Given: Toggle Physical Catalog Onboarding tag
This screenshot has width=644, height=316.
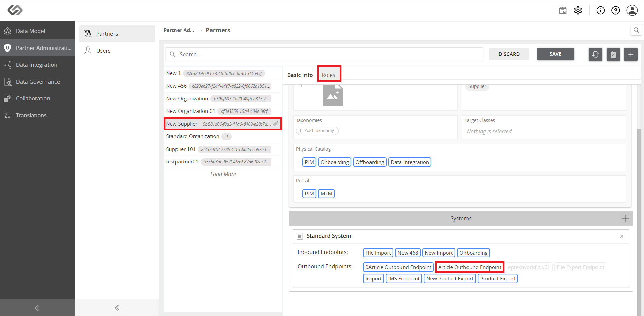Looking at the screenshot, I should point(334,162).
